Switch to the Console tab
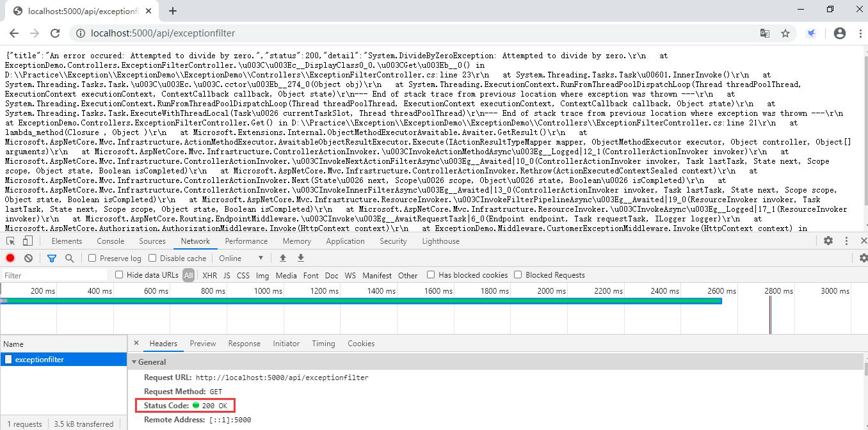 (110, 241)
